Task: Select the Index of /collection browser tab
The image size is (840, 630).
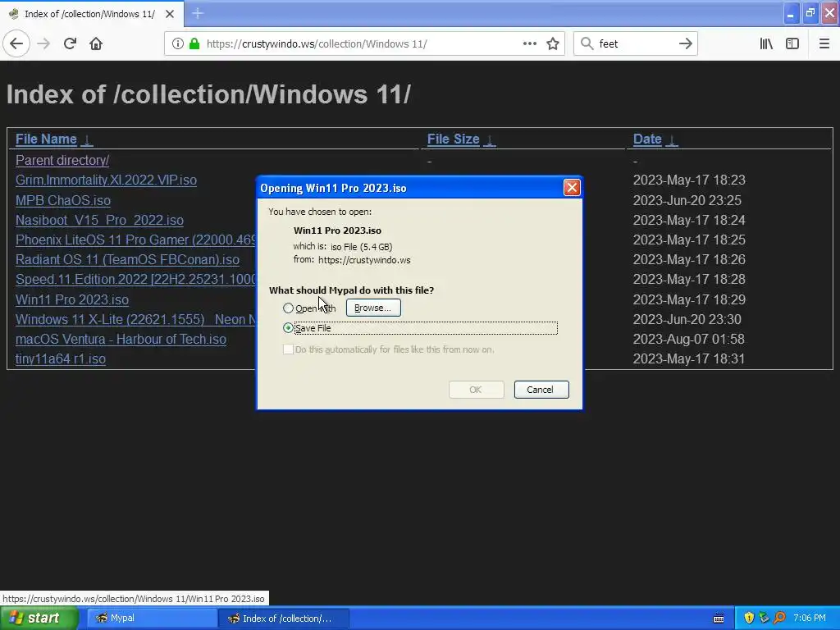Action: coord(92,14)
